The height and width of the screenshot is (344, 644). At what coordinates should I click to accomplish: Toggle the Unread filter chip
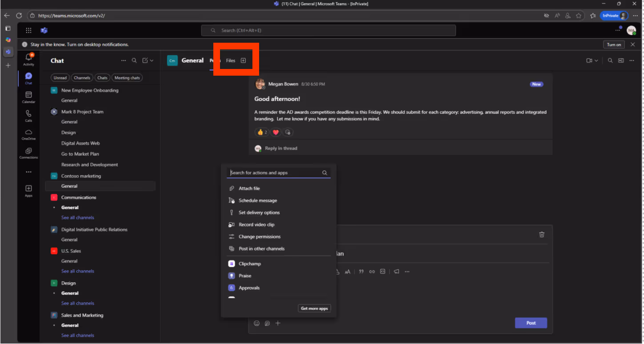click(x=60, y=78)
